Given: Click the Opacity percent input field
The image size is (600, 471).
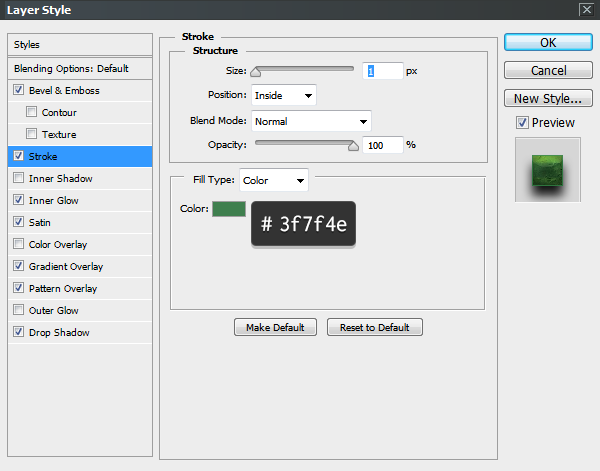Looking at the screenshot, I should pos(382,145).
